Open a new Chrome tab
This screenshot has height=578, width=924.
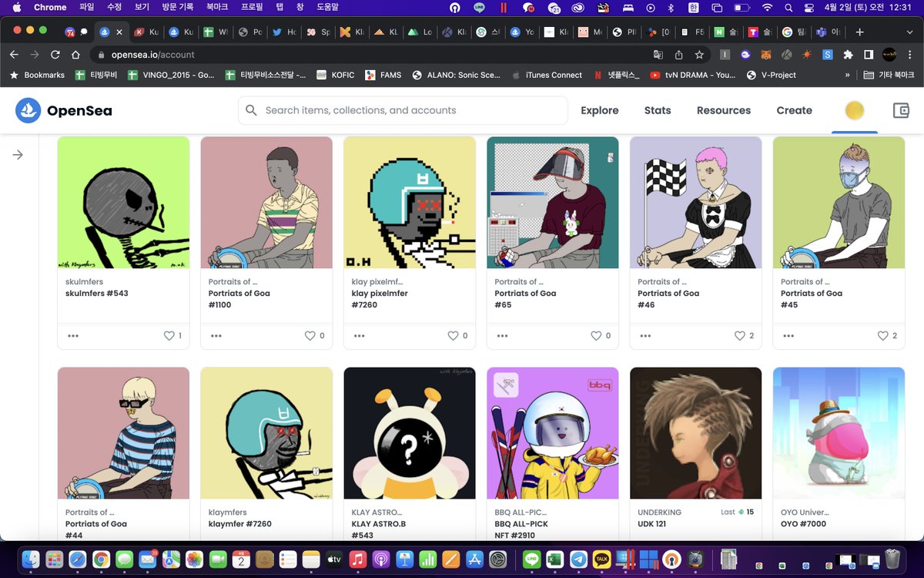pyautogui.click(x=860, y=32)
